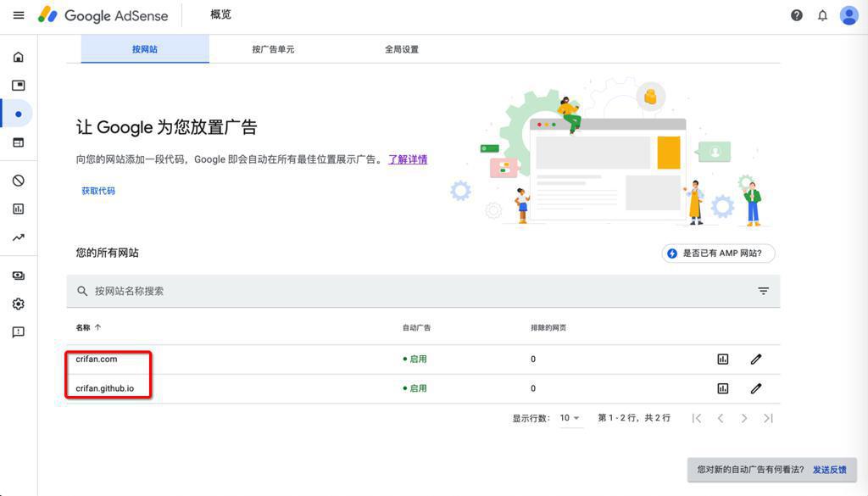This screenshot has height=496, width=868.
Task: Open the 了解详情 link
Action: tap(408, 159)
